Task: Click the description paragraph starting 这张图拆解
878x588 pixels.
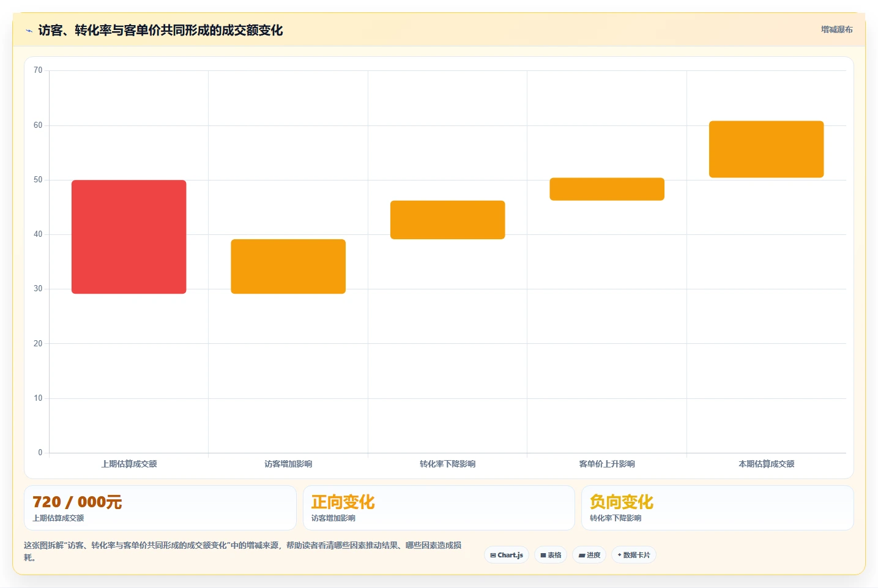Action: 243,551
